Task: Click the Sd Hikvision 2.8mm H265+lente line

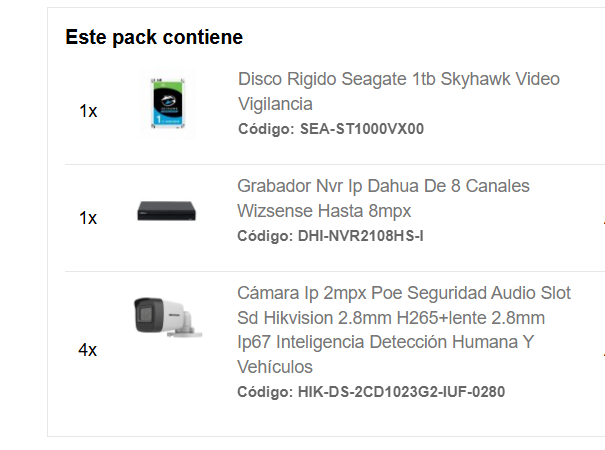Action: pyautogui.click(x=391, y=318)
